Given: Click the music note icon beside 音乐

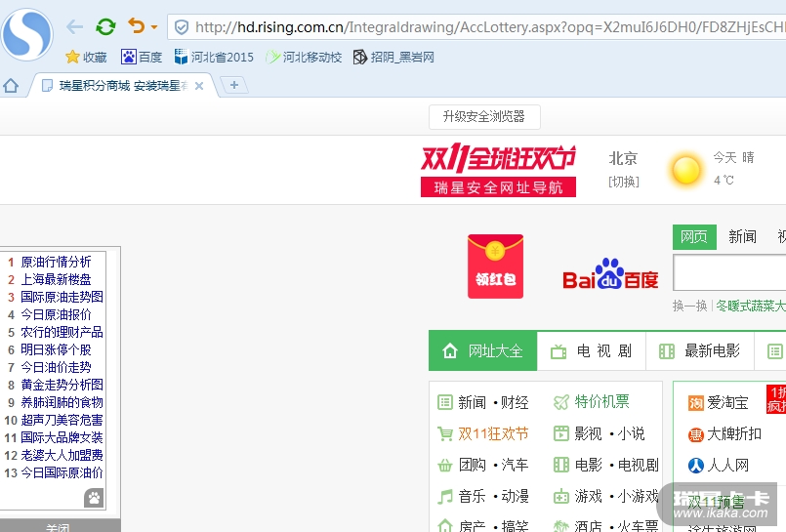Looking at the screenshot, I should (x=445, y=497).
